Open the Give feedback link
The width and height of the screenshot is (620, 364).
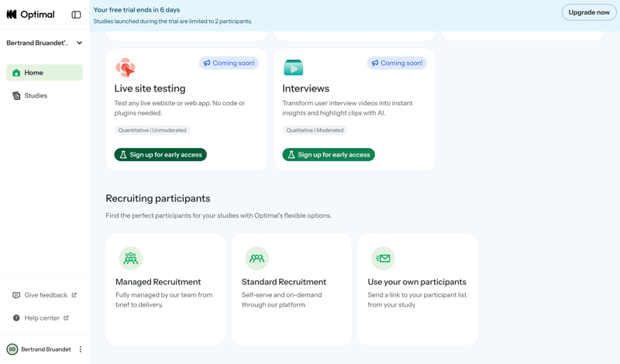click(x=45, y=295)
